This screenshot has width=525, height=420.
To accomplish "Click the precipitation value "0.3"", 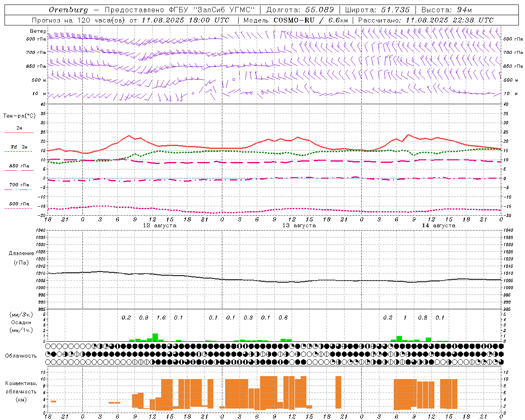I will click(x=248, y=318).
